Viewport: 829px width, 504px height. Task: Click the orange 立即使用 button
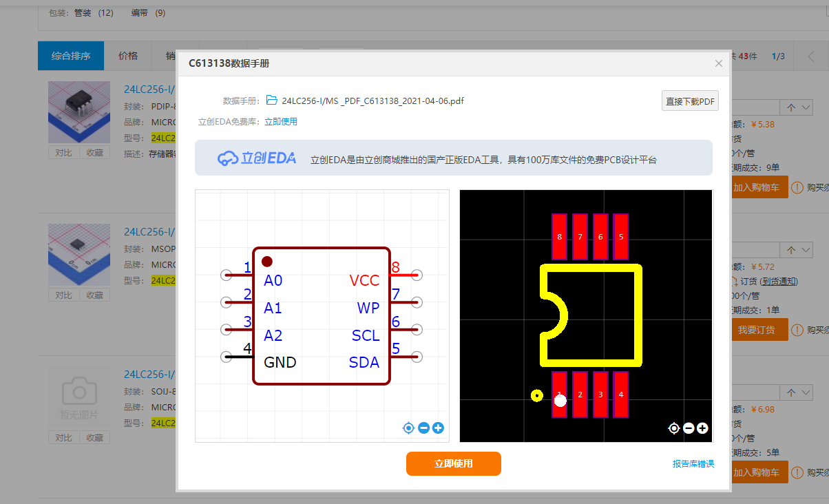click(454, 463)
